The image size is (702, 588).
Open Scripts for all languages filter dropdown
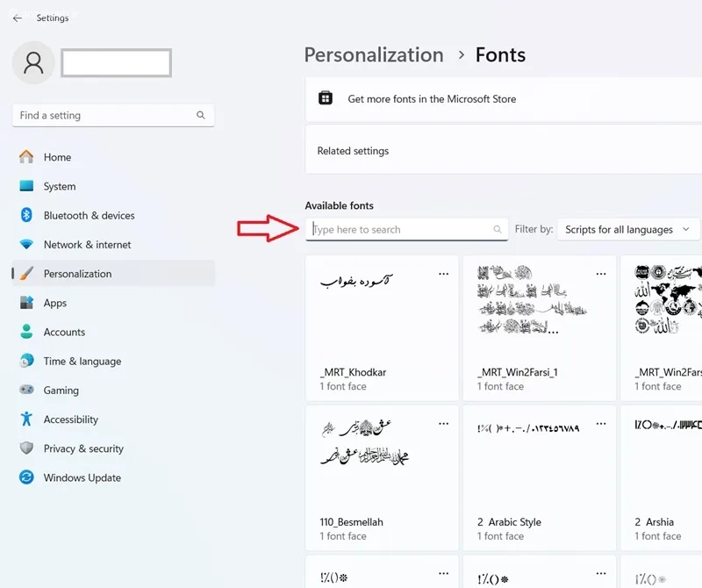click(628, 229)
